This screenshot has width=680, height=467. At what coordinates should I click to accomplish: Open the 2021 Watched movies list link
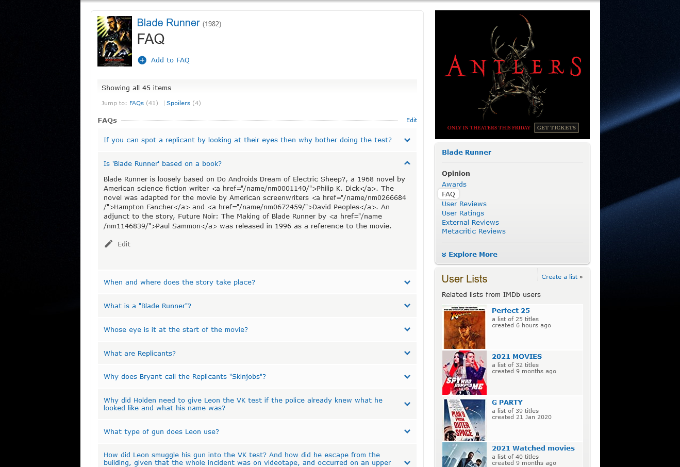coord(533,448)
